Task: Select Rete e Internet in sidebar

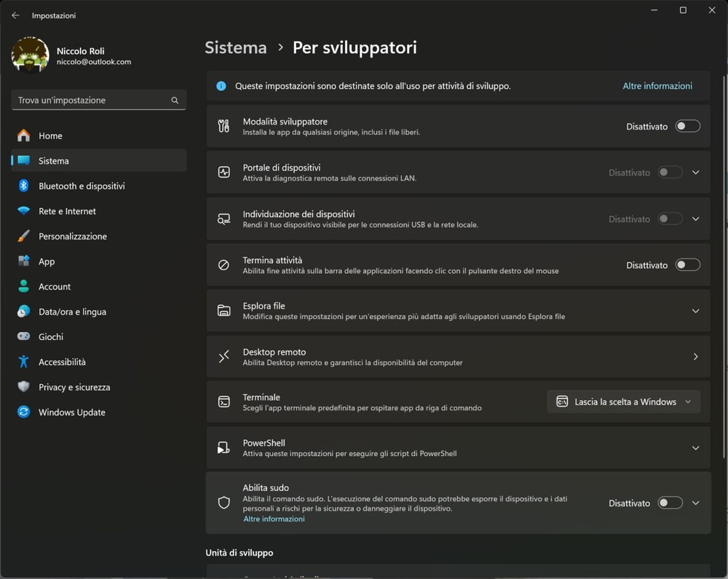Action: tap(67, 211)
